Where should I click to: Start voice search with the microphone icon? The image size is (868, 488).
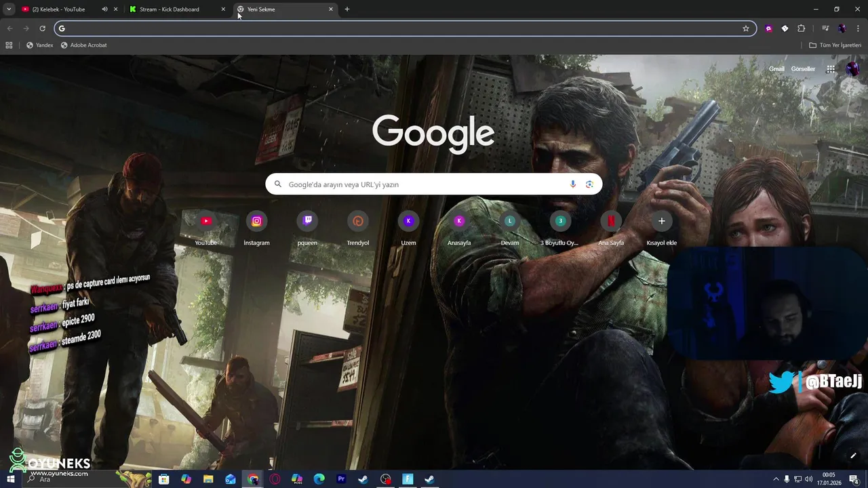(x=573, y=184)
